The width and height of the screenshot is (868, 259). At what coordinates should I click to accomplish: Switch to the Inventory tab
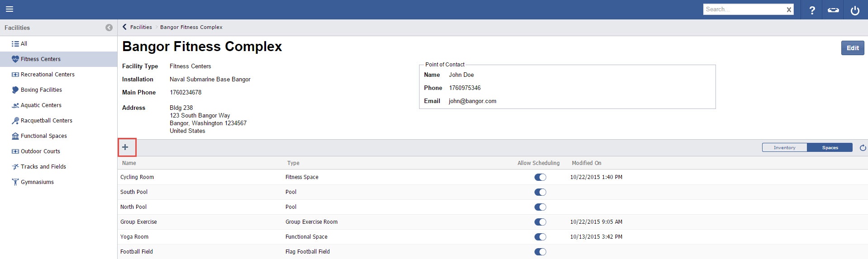click(x=784, y=148)
